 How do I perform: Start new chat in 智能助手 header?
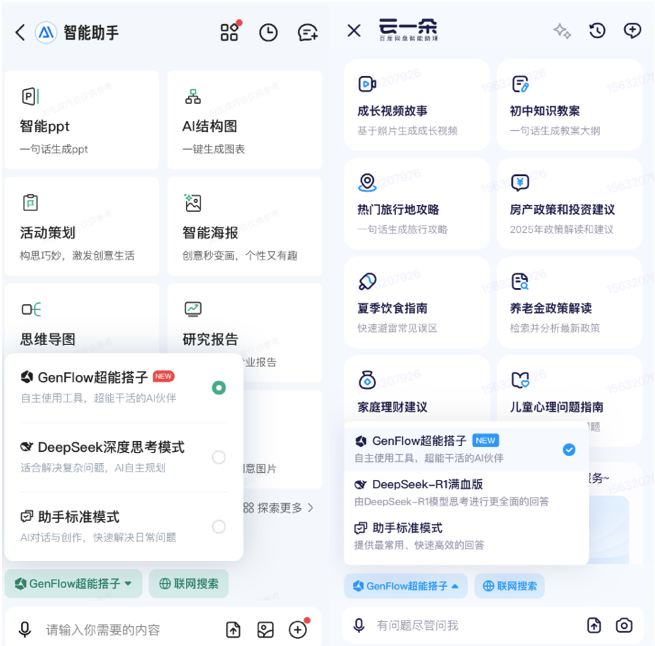coord(307,33)
